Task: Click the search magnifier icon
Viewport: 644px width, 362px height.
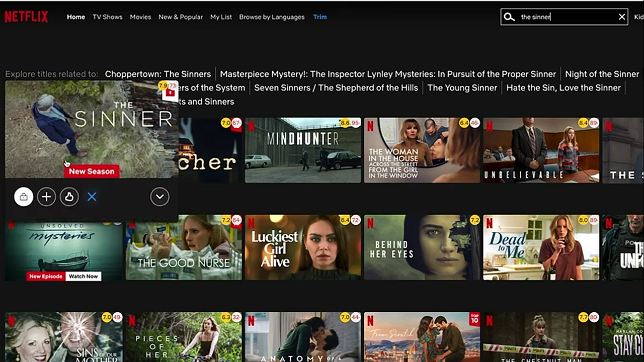Action: (x=509, y=17)
